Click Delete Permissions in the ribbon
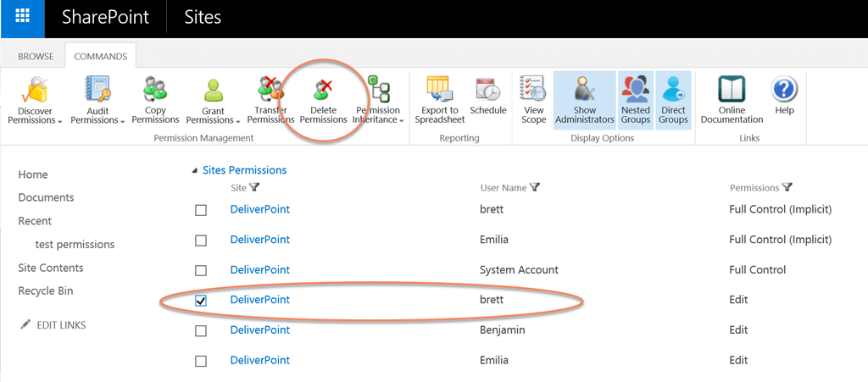The image size is (868, 382). 323,99
